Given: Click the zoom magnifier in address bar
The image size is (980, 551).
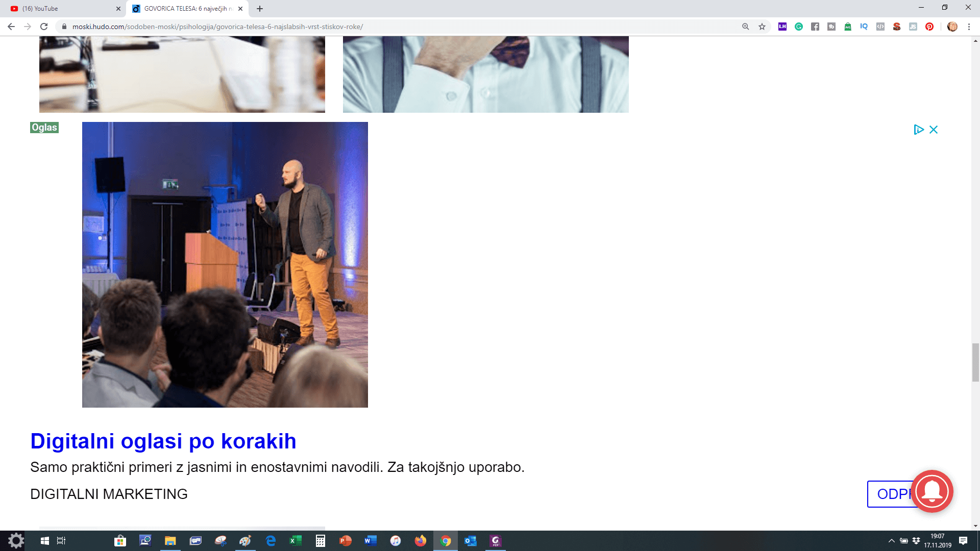Looking at the screenshot, I should (x=746, y=27).
